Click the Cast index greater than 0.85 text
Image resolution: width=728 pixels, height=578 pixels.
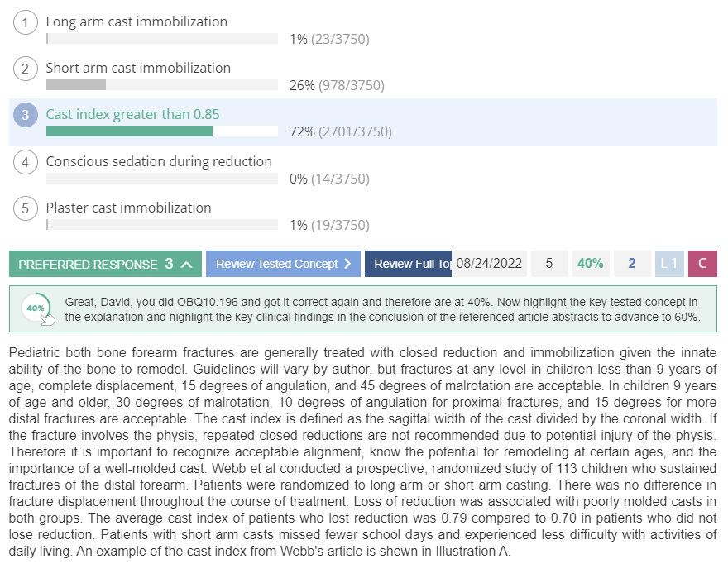133,114
